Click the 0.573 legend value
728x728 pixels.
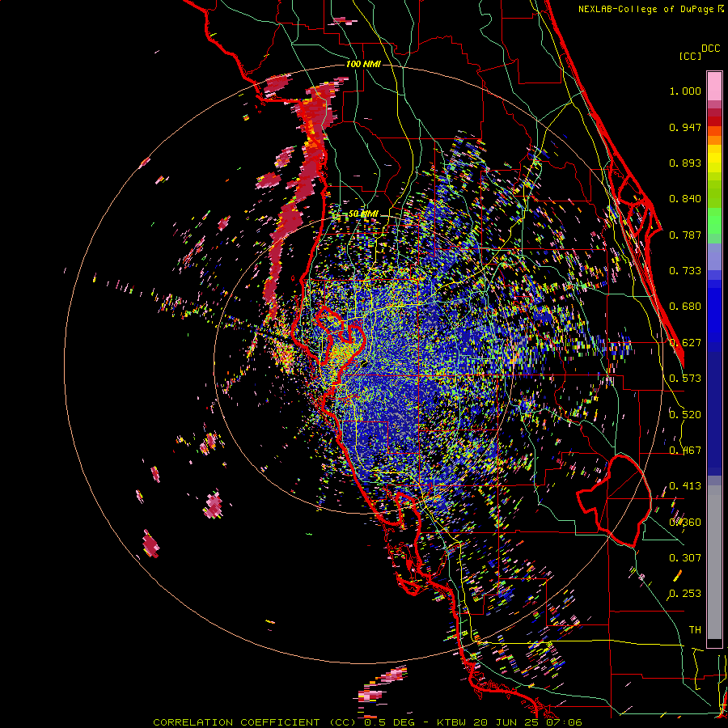(x=685, y=379)
